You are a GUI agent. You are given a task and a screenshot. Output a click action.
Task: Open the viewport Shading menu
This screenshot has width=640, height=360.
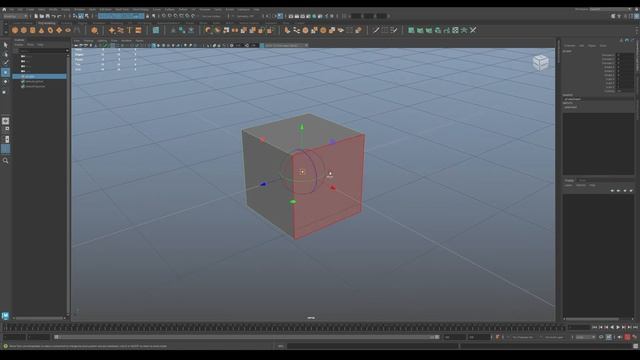[88, 41]
